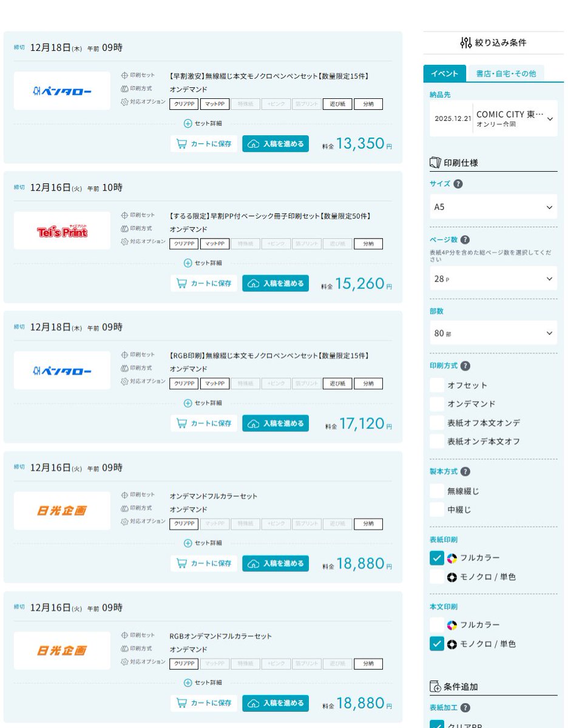Open the 納品先 COMIC CITY event dropdown
The image size is (568, 728).
493,118
